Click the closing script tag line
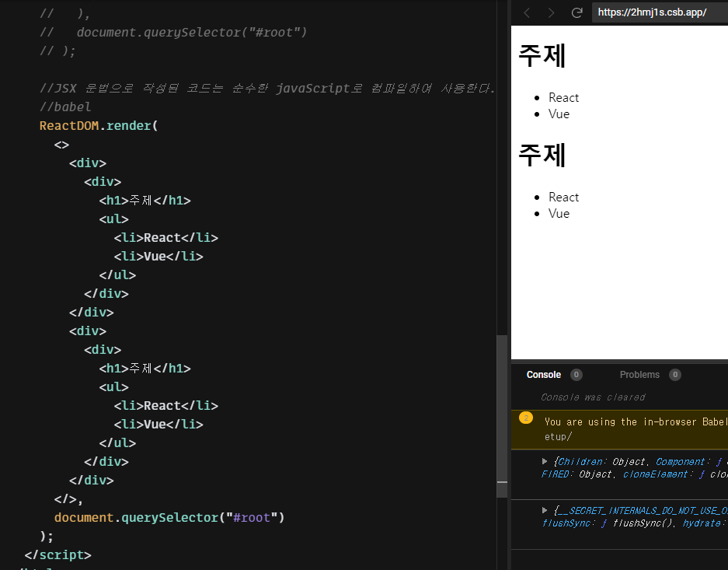The image size is (728, 570). click(58, 555)
